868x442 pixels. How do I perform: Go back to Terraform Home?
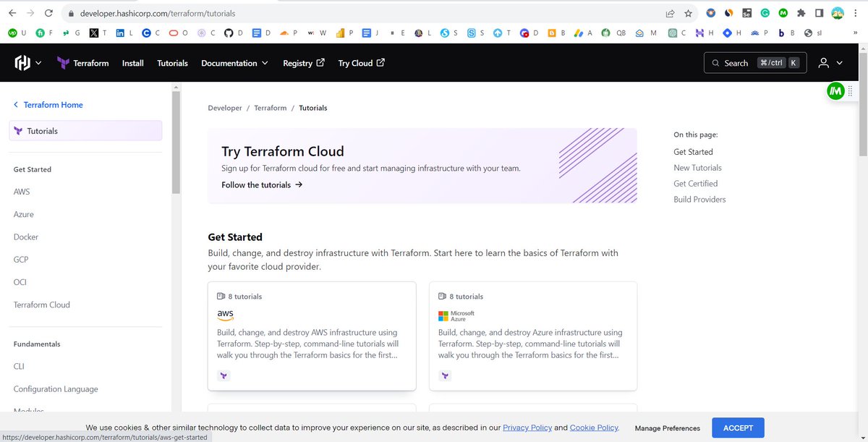tap(48, 105)
